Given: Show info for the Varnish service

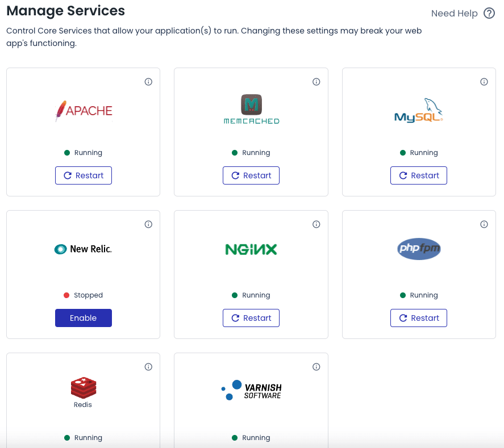Looking at the screenshot, I should pyautogui.click(x=316, y=367).
